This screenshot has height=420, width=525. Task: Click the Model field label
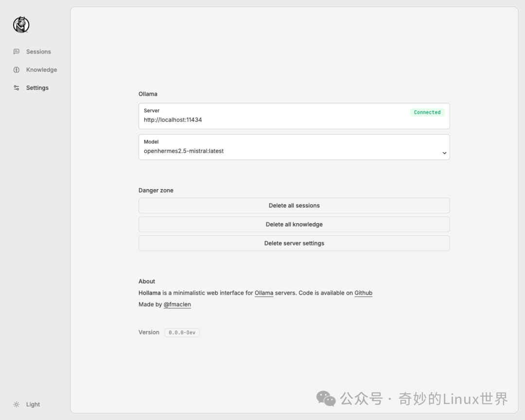pyautogui.click(x=151, y=141)
